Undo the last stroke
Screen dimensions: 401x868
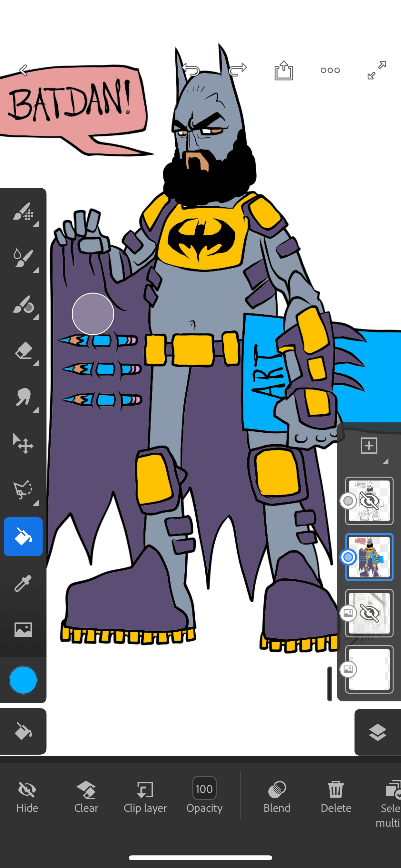click(191, 70)
